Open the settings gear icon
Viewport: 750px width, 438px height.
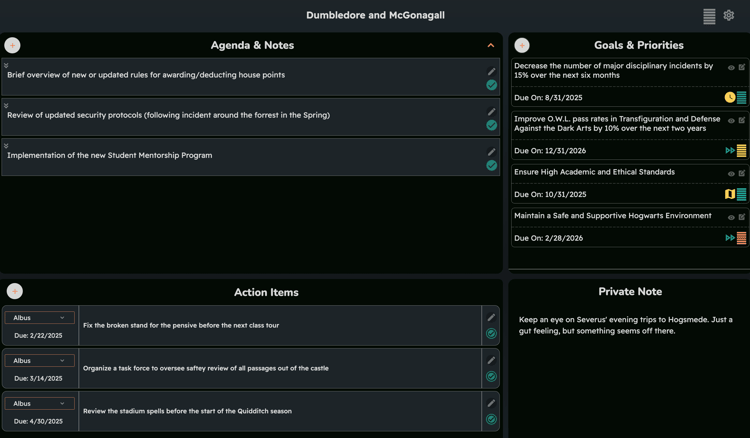pyautogui.click(x=728, y=15)
